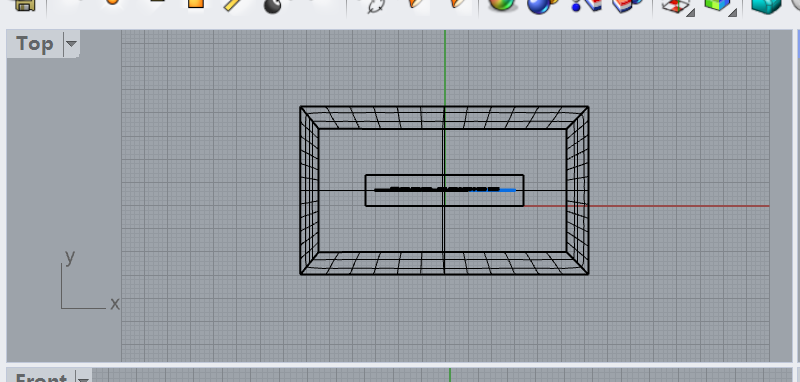Screen dimensions: 800x382
Task: Click the shiny blue sphere render icon
Action: 539,5
